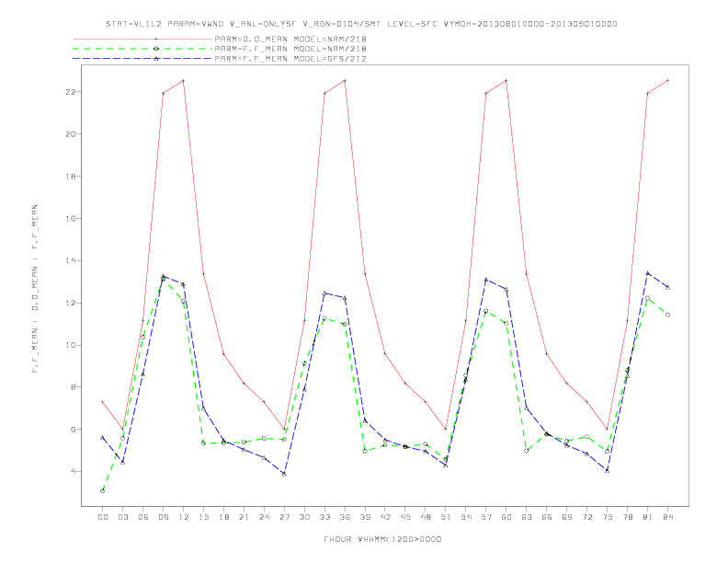Click x-axis forecast hour label 00

tap(103, 517)
